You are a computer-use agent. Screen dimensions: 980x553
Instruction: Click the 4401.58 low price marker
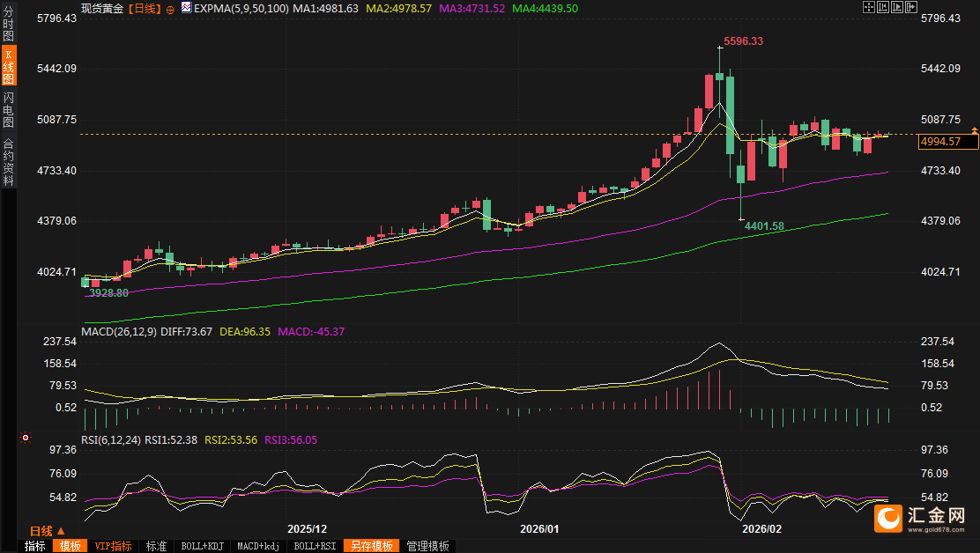click(764, 226)
